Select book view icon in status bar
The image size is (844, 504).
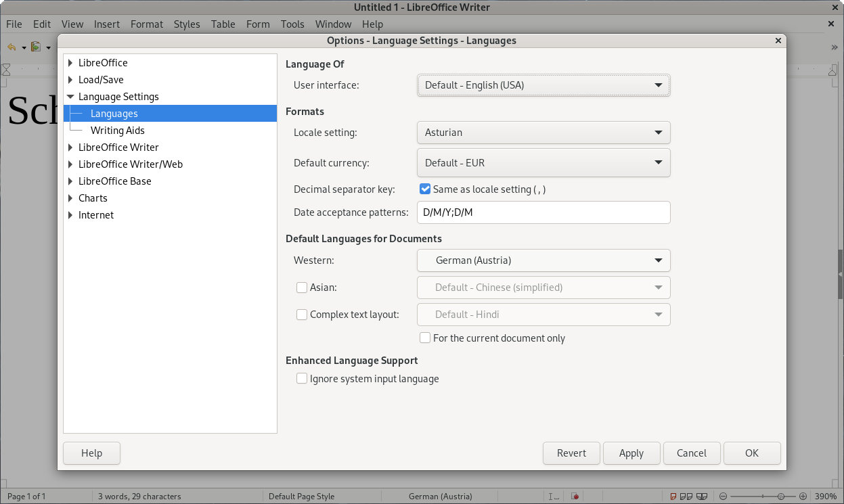pyautogui.click(x=703, y=497)
